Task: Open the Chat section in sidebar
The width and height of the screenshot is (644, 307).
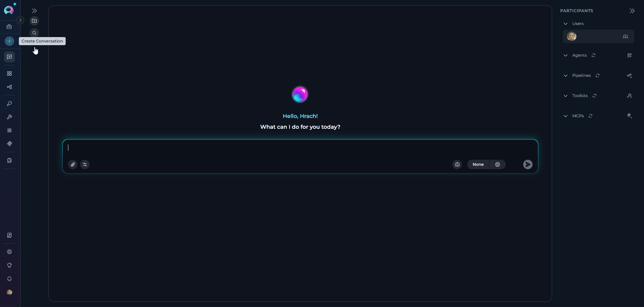Action: [x=9, y=57]
